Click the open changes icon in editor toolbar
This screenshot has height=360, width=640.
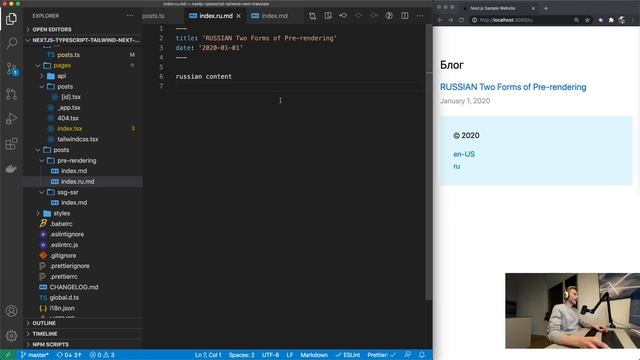point(312,16)
